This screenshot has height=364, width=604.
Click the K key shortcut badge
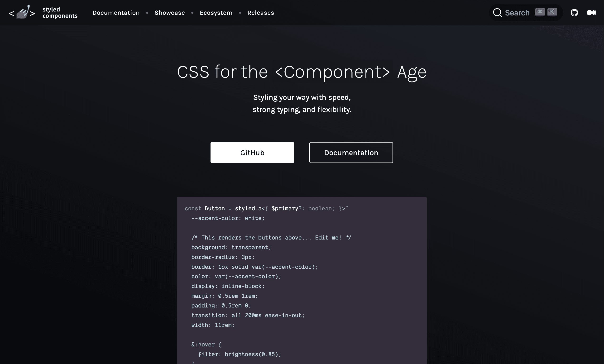(552, 12)
